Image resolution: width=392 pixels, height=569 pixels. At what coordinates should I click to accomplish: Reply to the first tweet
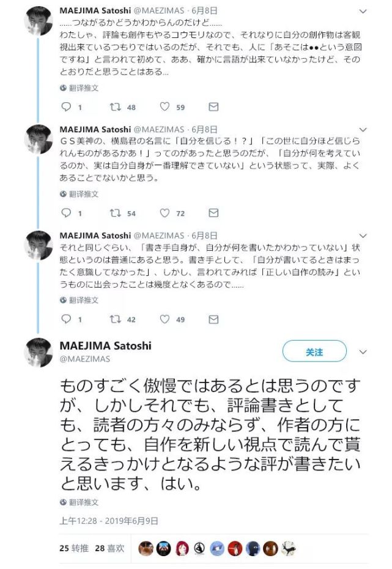66,106
